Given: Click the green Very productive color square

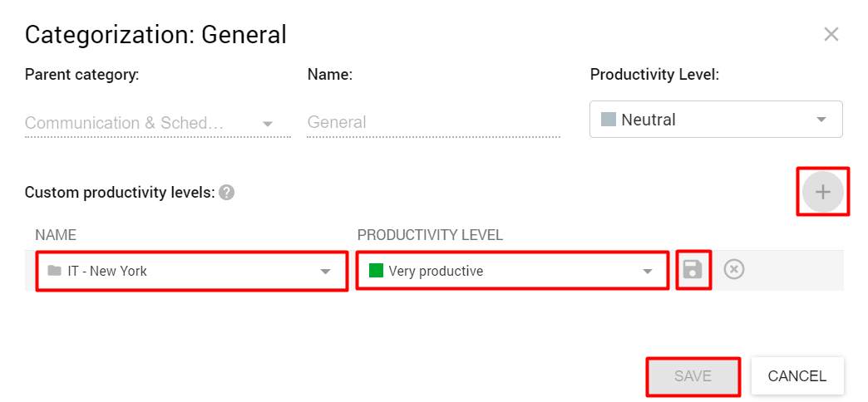Looking at the screenshot, I should [x=376, y=271].
